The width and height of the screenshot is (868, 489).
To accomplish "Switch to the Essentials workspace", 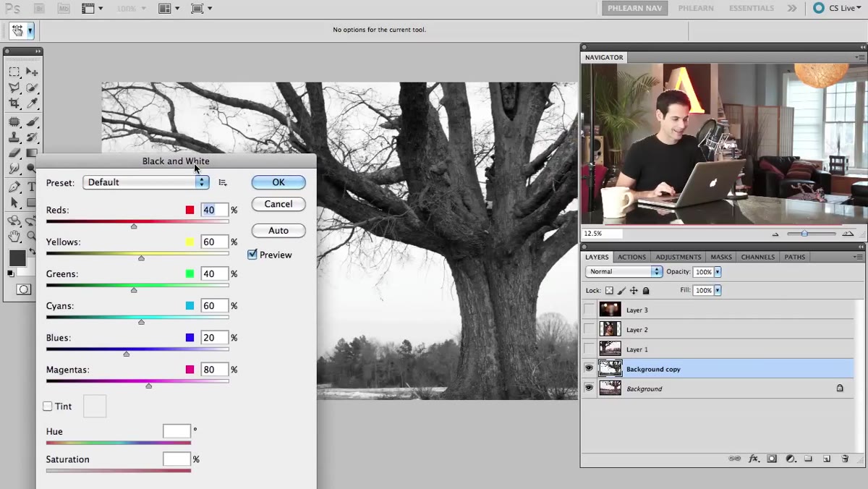I will tap(752, 9).
